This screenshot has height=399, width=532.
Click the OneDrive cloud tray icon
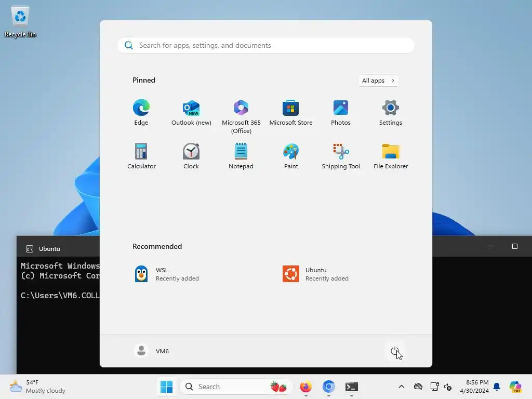pos(418,387)
